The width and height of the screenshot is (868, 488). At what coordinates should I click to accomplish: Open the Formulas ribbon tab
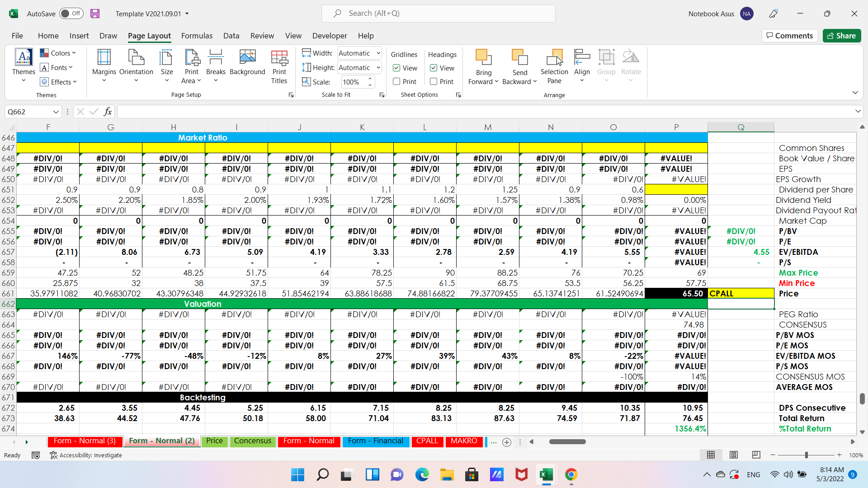pyautogui.click(x=197, y=36)
